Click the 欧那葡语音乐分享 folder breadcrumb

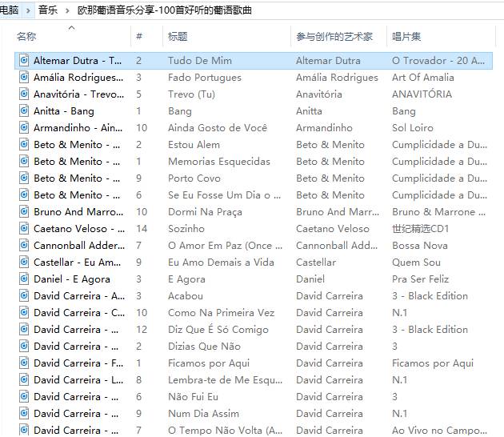(164, 10)
